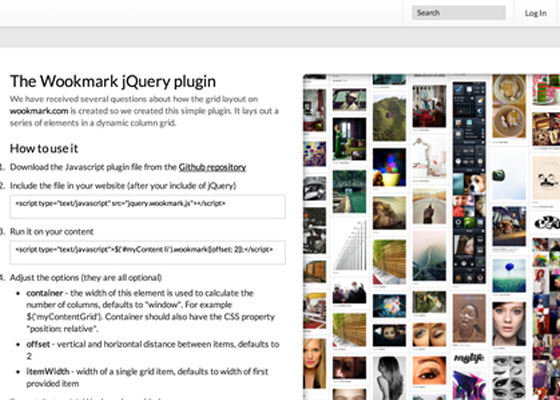Click the Search input field

pyautogui.click(x=459, y=13)
